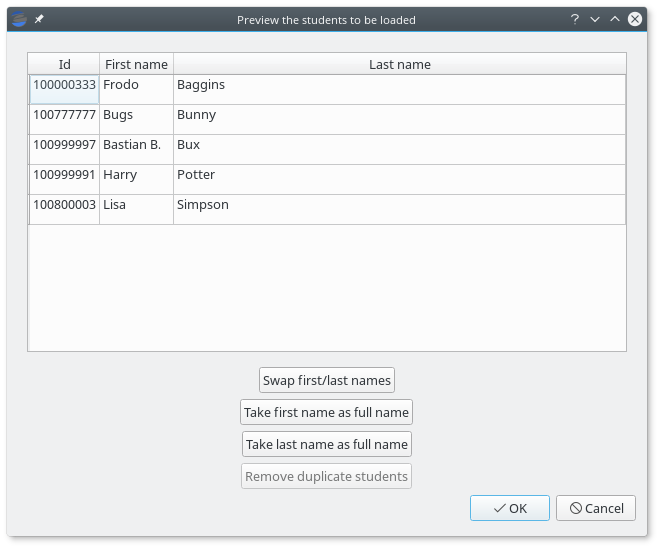Image resolution: width=660 pixels, height=549 pixels.
Task: Choose Take first name as full name
Action: coord(326,412)
